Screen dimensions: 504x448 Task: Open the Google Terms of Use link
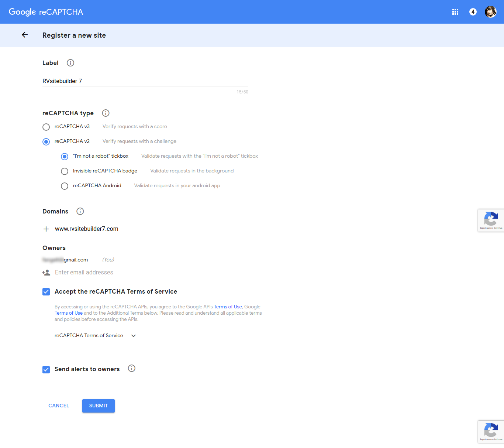tap(69, 313)
